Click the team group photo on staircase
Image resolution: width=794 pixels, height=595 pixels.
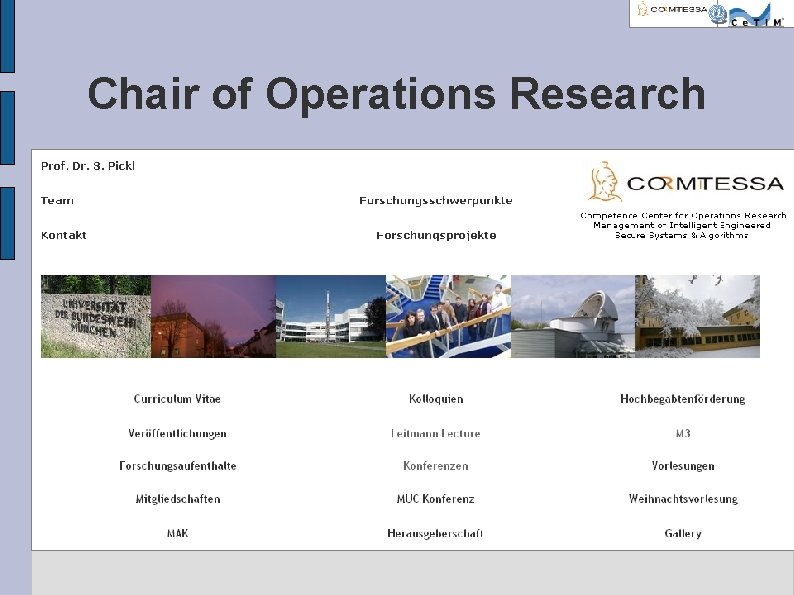[x=448, y=316]
